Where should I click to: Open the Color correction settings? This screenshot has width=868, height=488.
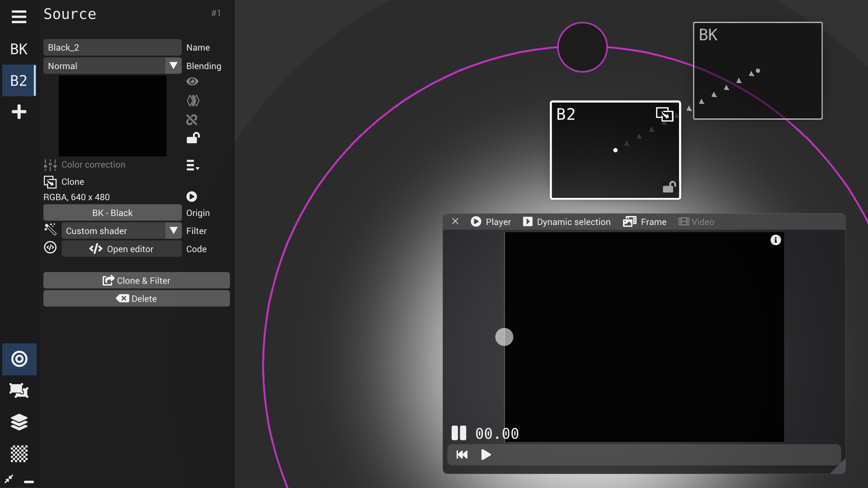tap(50, 164)
